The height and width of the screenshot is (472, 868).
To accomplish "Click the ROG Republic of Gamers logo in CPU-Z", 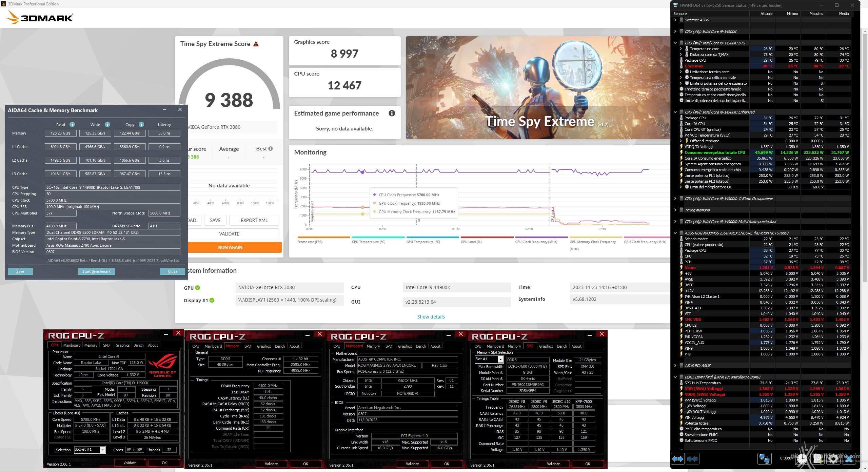I will (x=162, y=365).
